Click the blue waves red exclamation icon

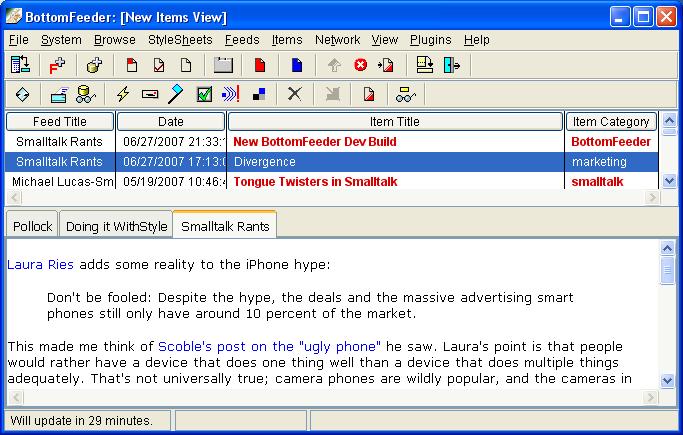point(231,94)
